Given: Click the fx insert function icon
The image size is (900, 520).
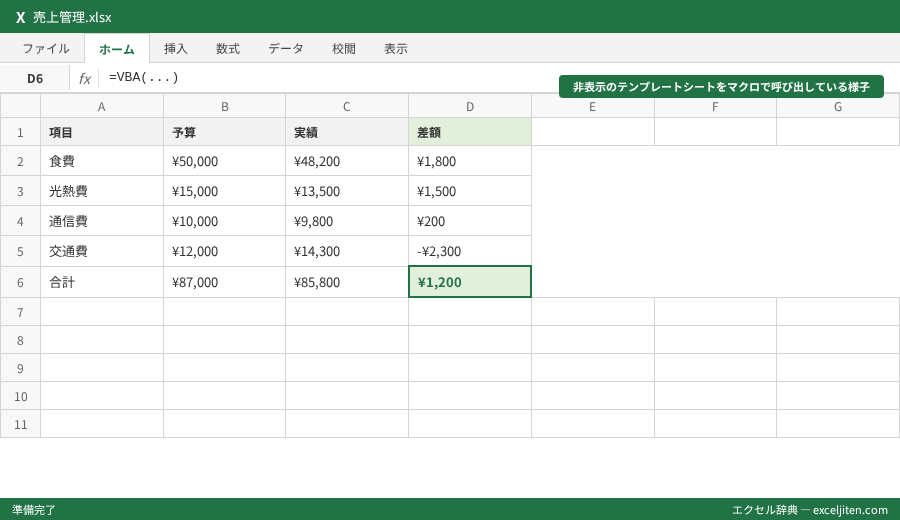Looking at the screenshot, I should click(85, 78).
